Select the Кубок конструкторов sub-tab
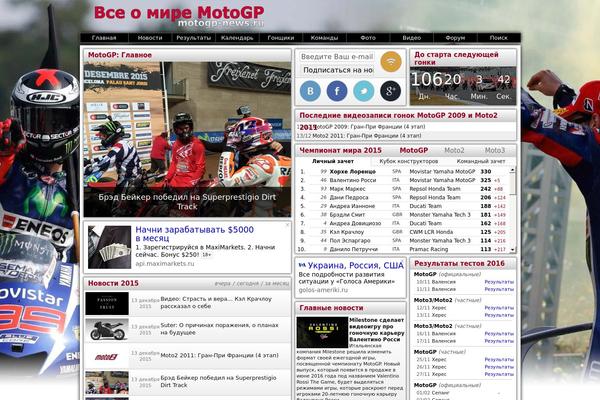 click(409, 162)
